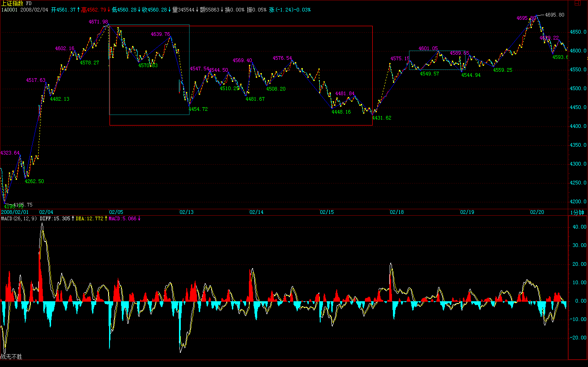Click the MACD(26,12,9) indicator label
Image resolution: width=588 pixels, height=367 pixels.
(x=19, y=219)
